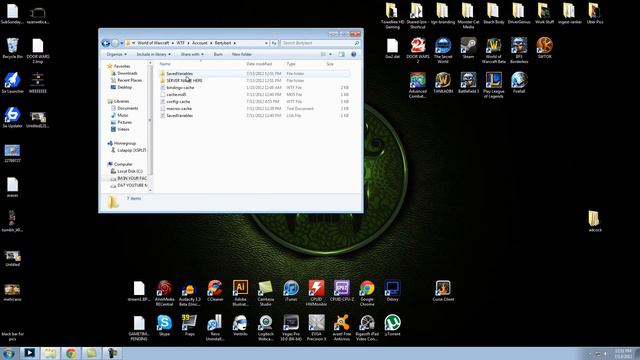Select the Audacity desktop shortcut
Screen dimensions: 640x360
(x=189, y=293)
